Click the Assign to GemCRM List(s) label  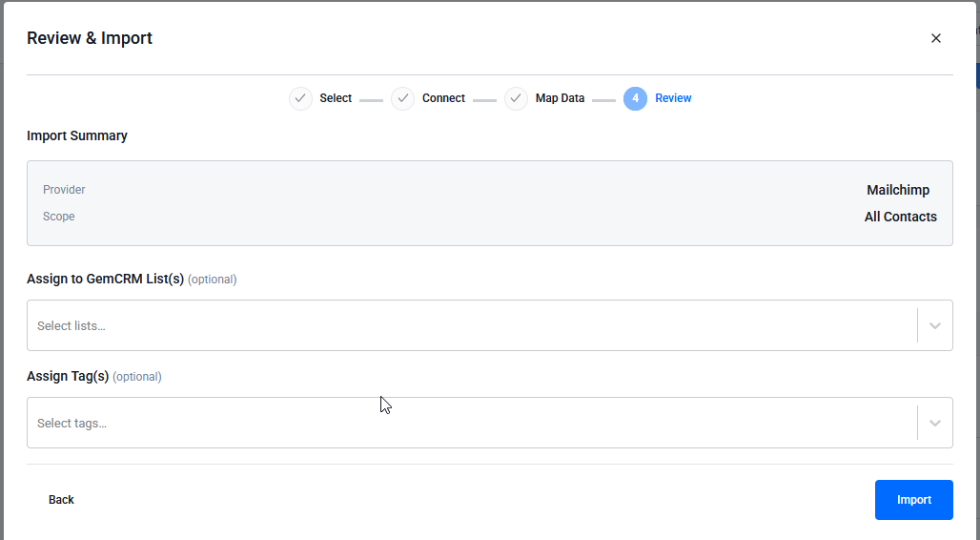pyautogui.click(x=105, y=280)
